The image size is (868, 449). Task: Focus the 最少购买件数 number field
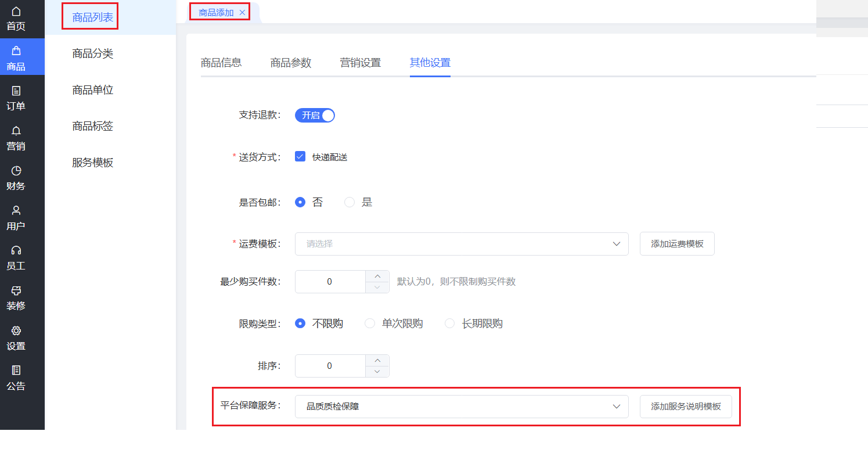pyautogui.click(x=330, y=282)
